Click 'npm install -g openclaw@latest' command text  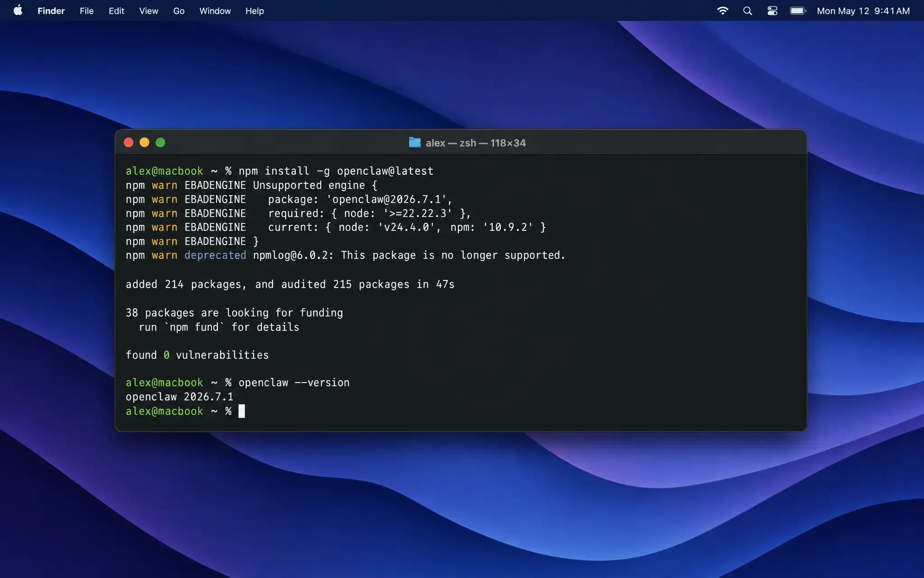(x=336, y=171)
